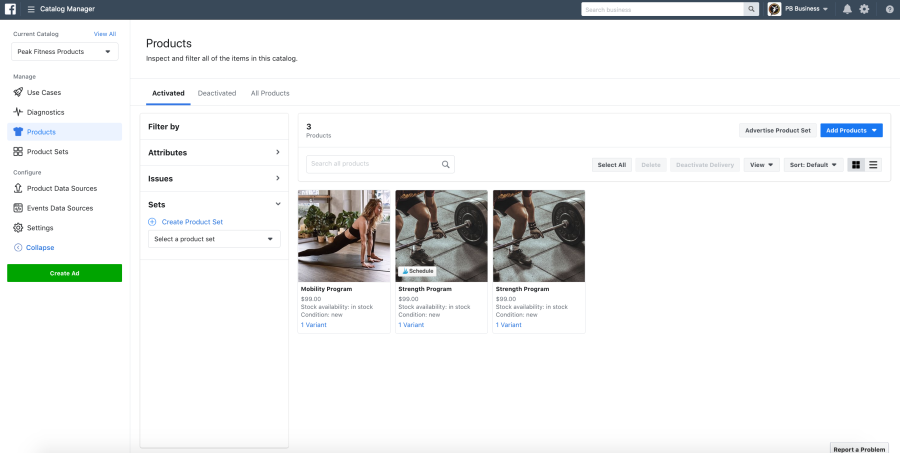Click the Facebook logo icon

click(x=10, y=9)
